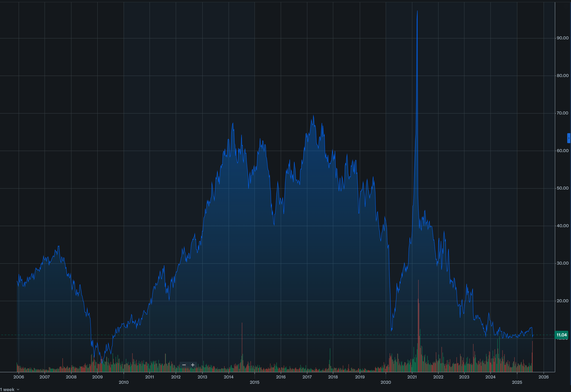This screenshot has width=571, height=392.
Task: Click the 2009 label on time axis
Action: pyautogui.click(x=97, y=377)
